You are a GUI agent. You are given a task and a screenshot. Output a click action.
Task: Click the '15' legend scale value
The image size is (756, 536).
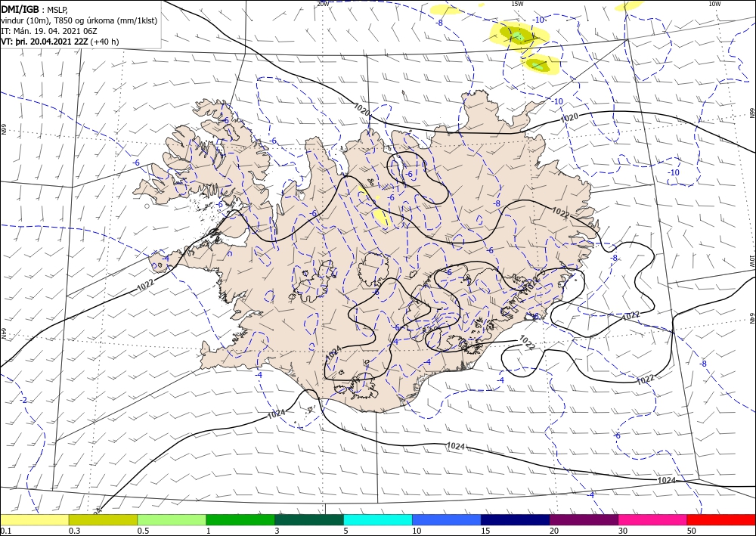[485, 531]
